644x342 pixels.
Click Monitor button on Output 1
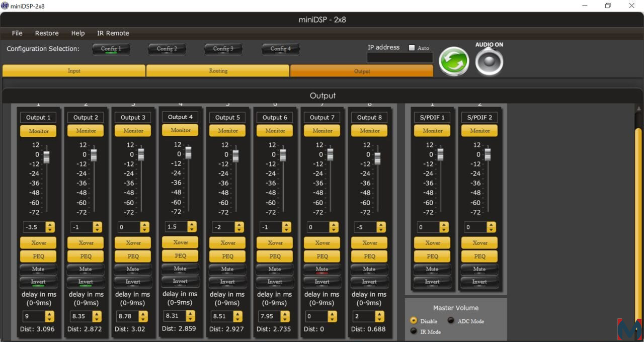39,131
